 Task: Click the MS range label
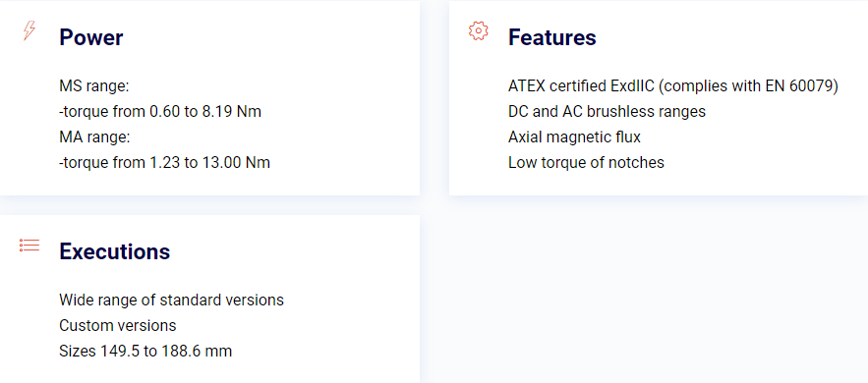pyautogui.click(x=94, y=86)
